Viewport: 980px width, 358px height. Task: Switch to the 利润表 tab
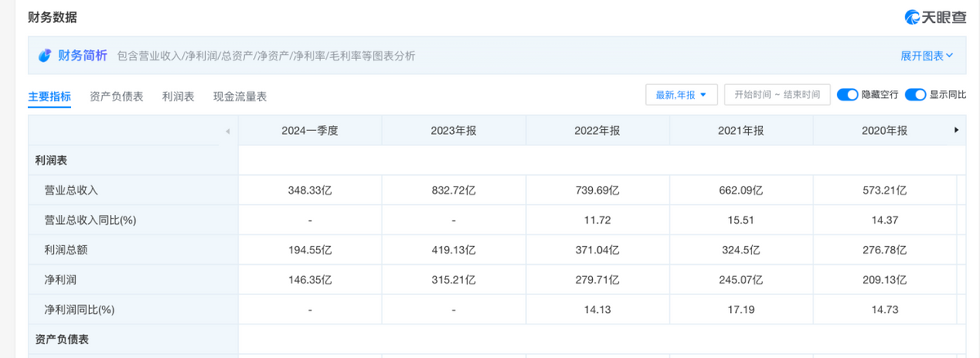178,96
